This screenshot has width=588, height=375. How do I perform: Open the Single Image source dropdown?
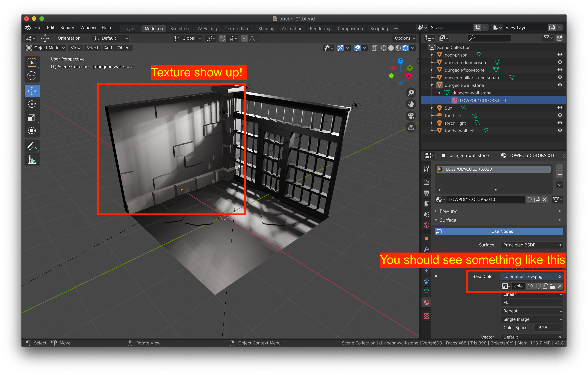coord(532,319)
